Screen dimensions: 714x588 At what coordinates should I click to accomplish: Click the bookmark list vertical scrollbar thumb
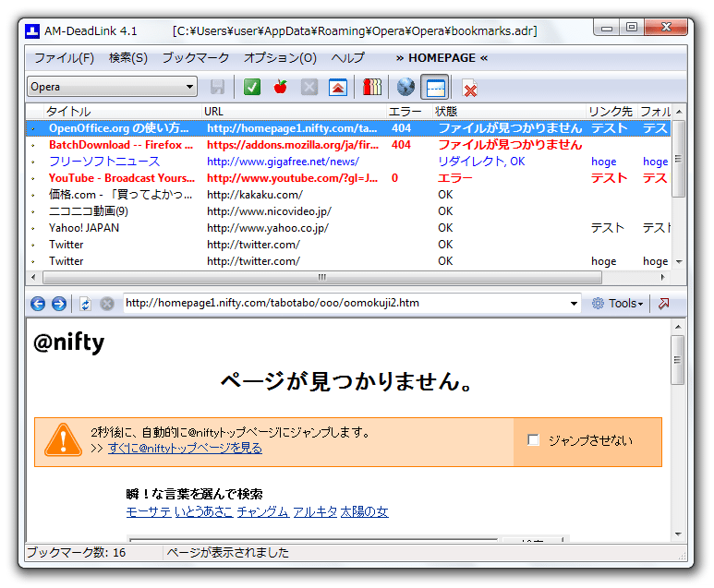click(678, 159)
